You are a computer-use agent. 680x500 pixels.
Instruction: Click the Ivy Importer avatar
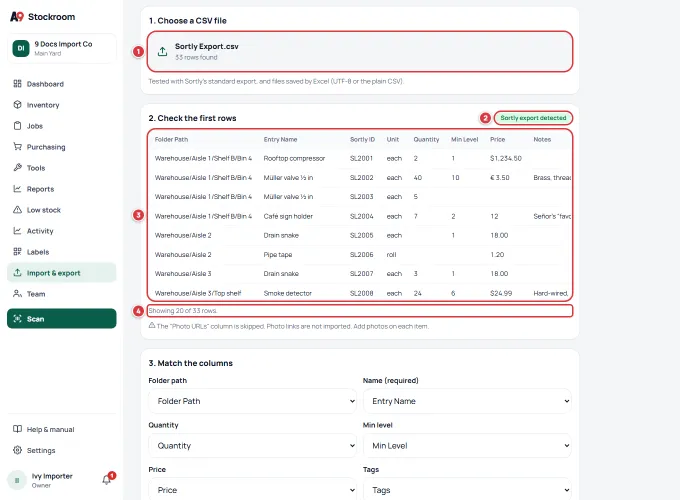17,480
